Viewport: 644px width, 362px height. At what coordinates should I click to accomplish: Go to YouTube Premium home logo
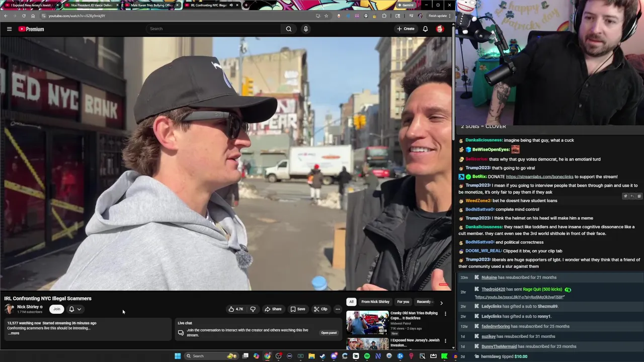(31, 29)
